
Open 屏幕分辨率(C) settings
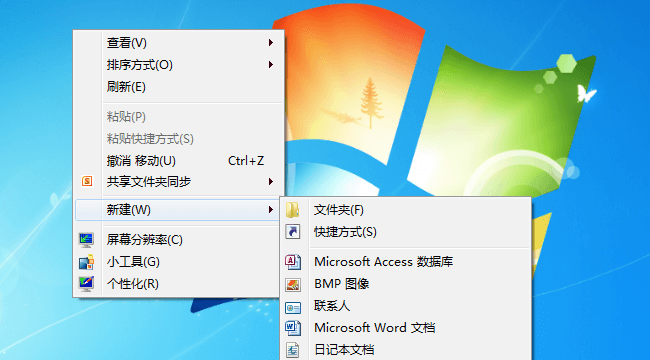pos(177,240)
